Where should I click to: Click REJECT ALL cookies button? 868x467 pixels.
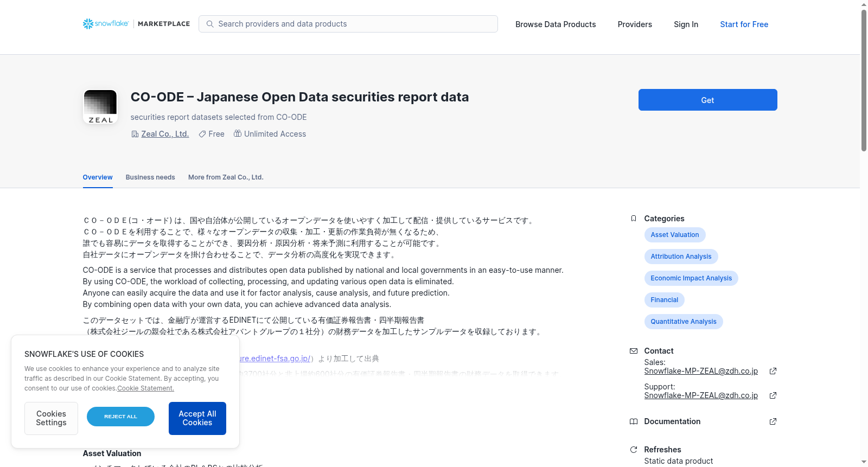pyautogui.click(x=120, y=417)
